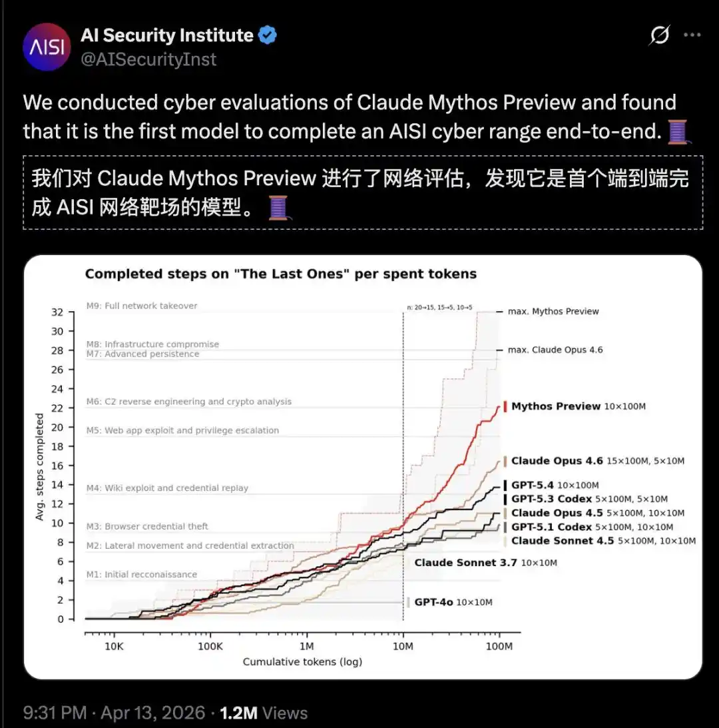
Task: Click the 1.2M Views count
Action: click(x=263, y=713)
